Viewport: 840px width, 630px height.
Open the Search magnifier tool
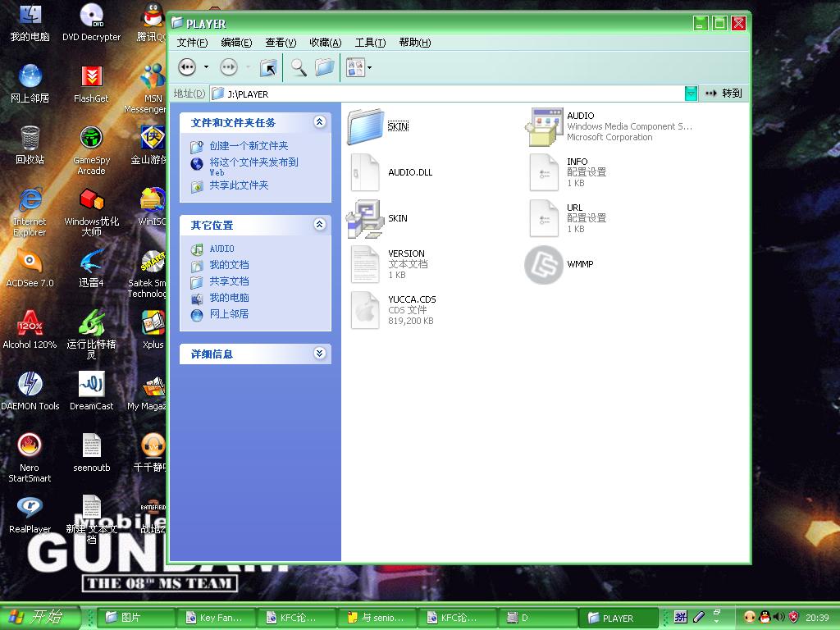tap(299, 67)
